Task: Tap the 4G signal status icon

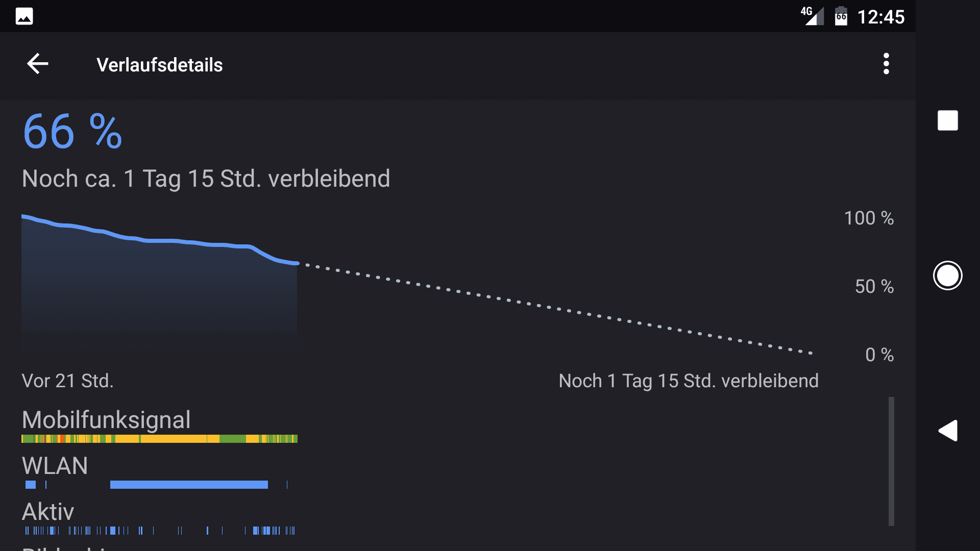Action: pos(812,16)
